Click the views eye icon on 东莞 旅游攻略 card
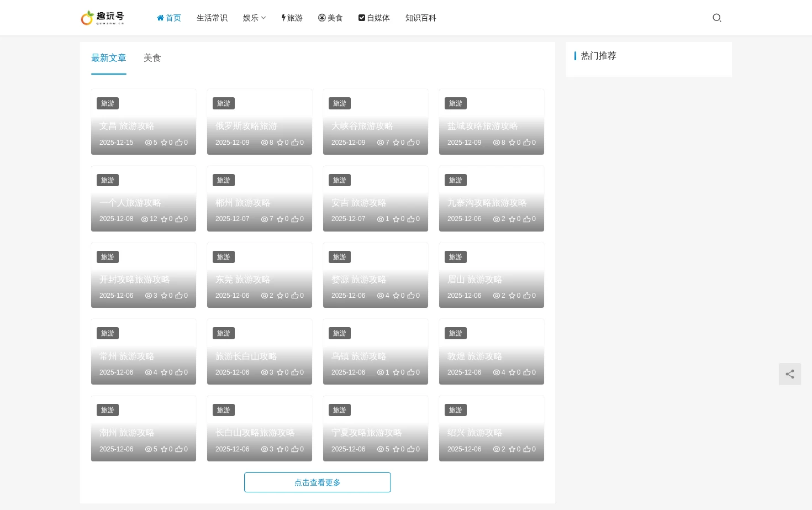This screenshot has height=510, width=812. pos(265,296)
